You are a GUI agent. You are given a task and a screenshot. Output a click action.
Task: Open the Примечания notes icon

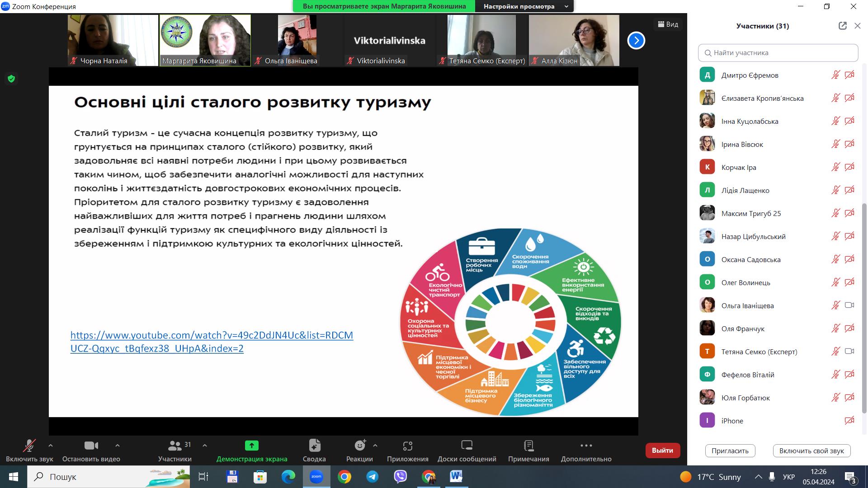click(x=528, y=446)
